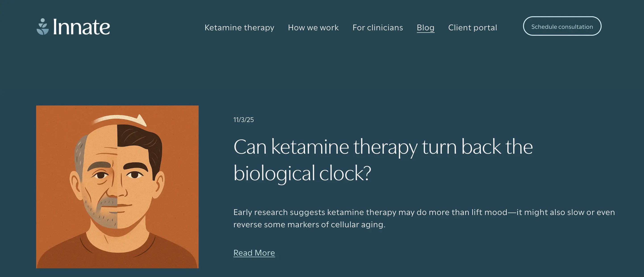The height and width of the screenshot is (277, 644).
Task: Click the Innate wordmark text
Action: (81, 27)
